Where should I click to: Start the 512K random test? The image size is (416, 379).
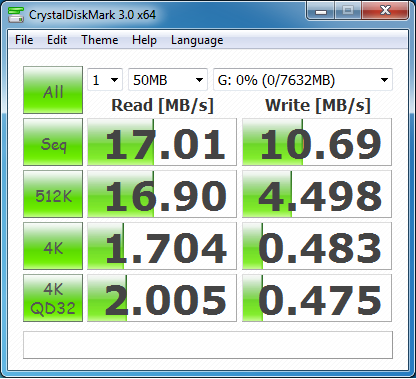click(x=53, y=194)
